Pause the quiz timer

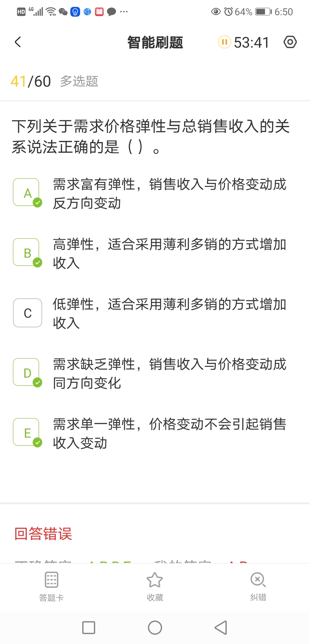(224, 42)
